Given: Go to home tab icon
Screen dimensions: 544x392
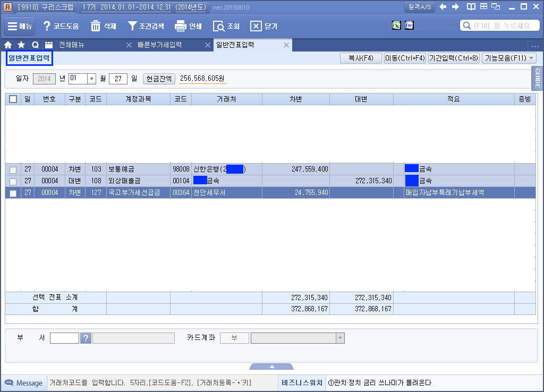Looking at the screenshot, I should pos(8,45).
